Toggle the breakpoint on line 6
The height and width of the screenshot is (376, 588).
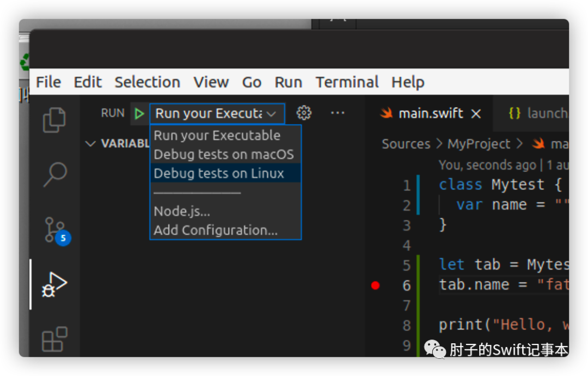pos(375,285)
